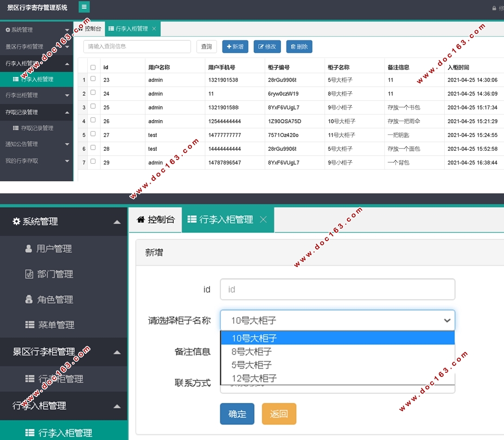Choose 5号大柜子 from the dropdown list

click(338, 365)
